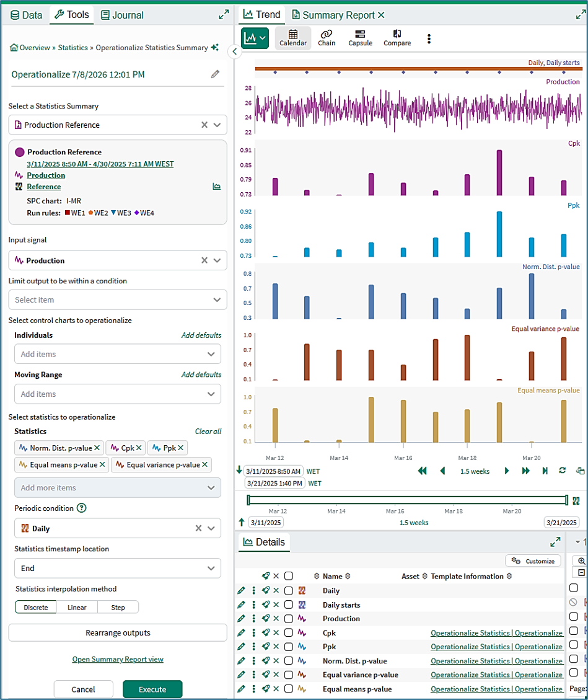The height and width of the screenshot is (700, 588).
Task: Open the Summary Report view link
Action: coord(118,659)
